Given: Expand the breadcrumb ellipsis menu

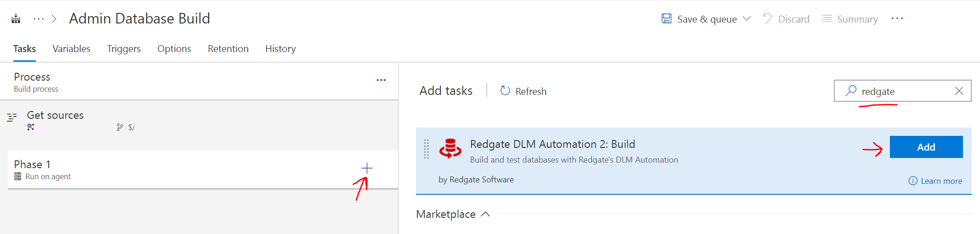Looking at the screenshot, I should pos(39,19).
